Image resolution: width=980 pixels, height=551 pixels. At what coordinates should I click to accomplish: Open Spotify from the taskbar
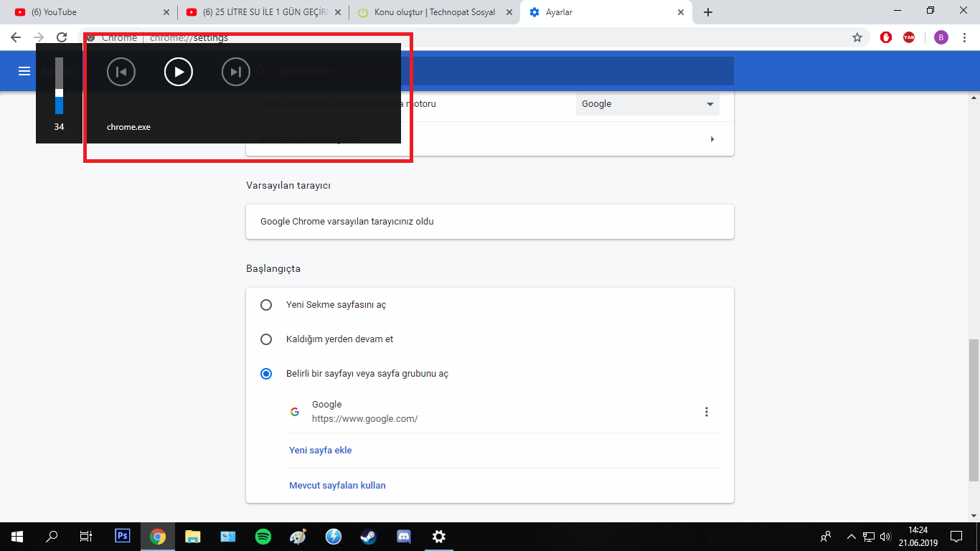click(263, 537)
